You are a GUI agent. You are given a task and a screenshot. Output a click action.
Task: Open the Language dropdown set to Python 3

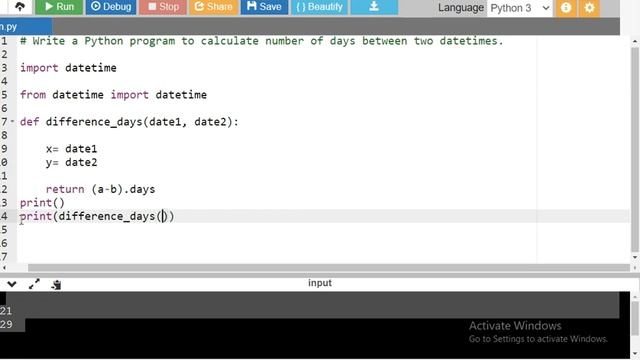(x=520, y=8)
